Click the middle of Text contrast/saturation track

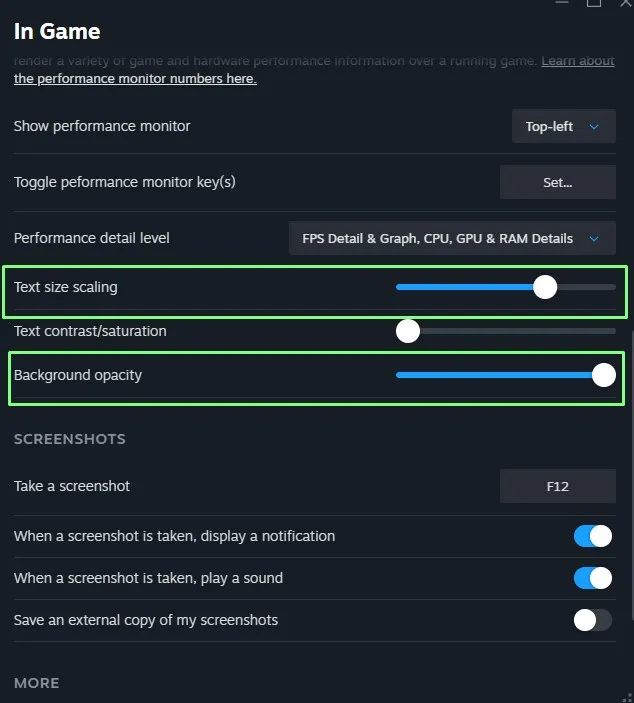point(506,331)
